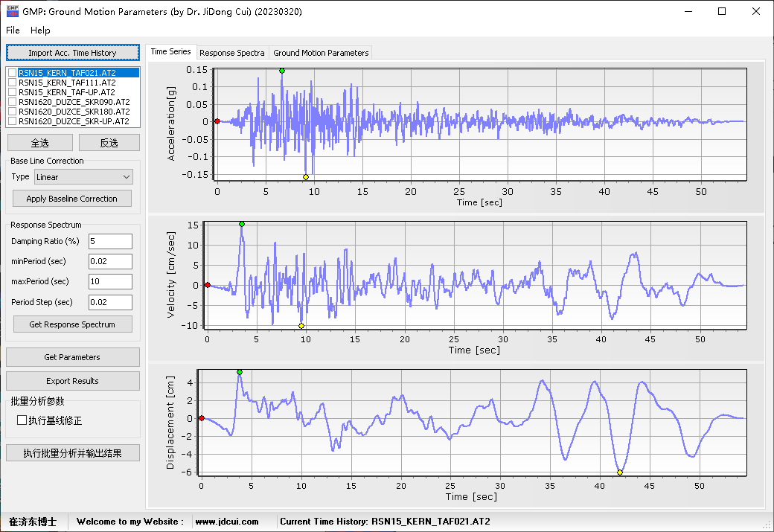
Task: Enable the 执行基线修正 checkbox
Action: pyautogui.click(x=22, y=420)
